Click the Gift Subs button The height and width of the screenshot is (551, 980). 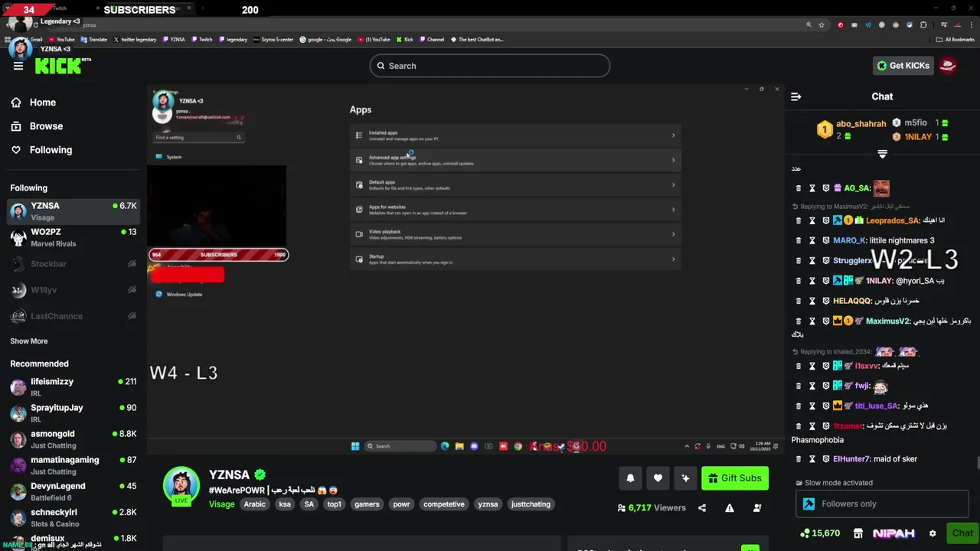(x=735, y=478)
